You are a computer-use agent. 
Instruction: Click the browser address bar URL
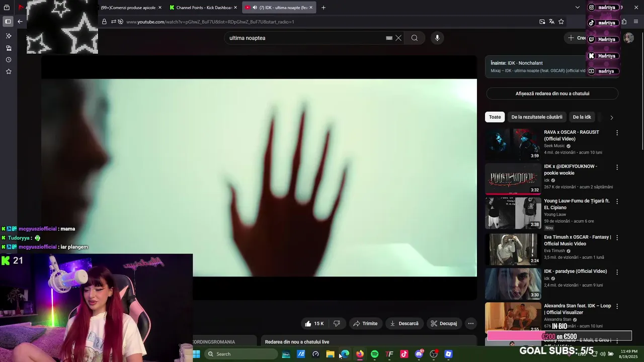[210, 22]
